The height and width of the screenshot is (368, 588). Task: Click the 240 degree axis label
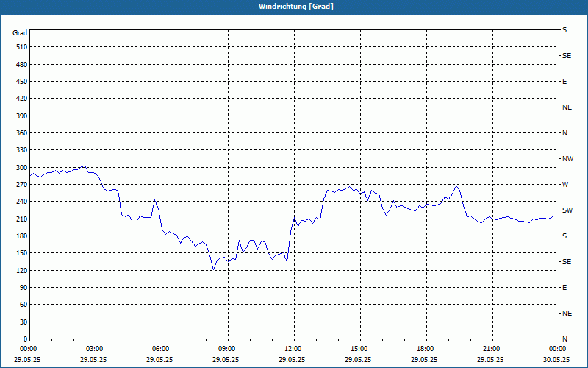coord(21,201)
